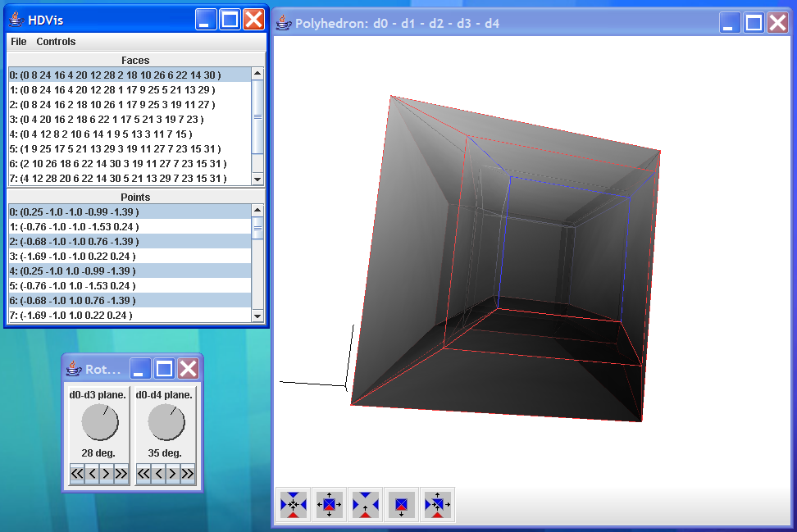Select face 0 in the Faces list
The height and width of the screenshot is (532, 797).
pyautogui.click(x=116, y=75)
